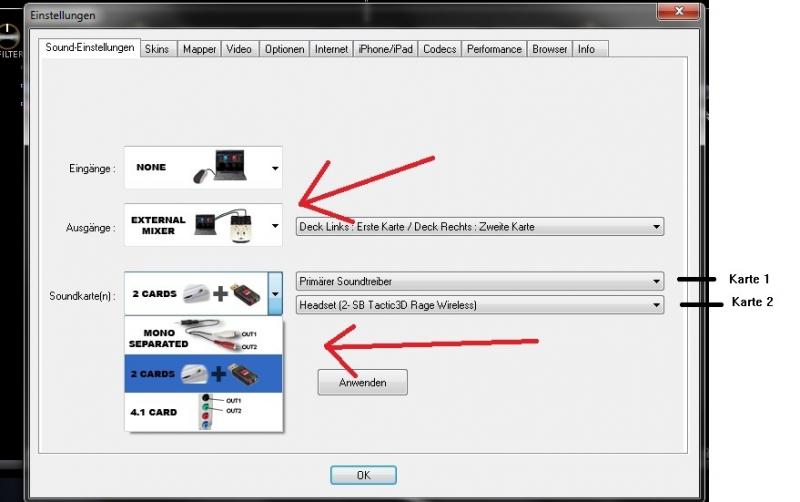
Task: Open the Performance tab
Action: point(494,49)
